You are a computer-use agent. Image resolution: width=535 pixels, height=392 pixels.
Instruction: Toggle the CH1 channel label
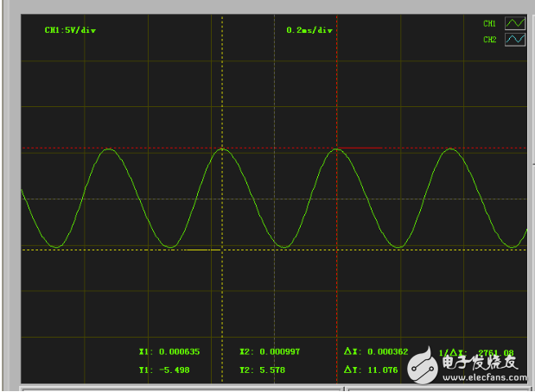point(490,24)
